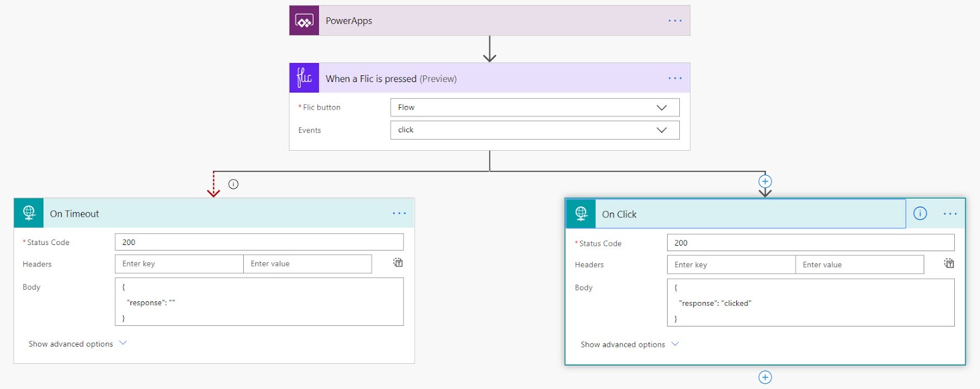Click the On Click card title
This screenshot has height=389, width=980.
tap(619, 214)
